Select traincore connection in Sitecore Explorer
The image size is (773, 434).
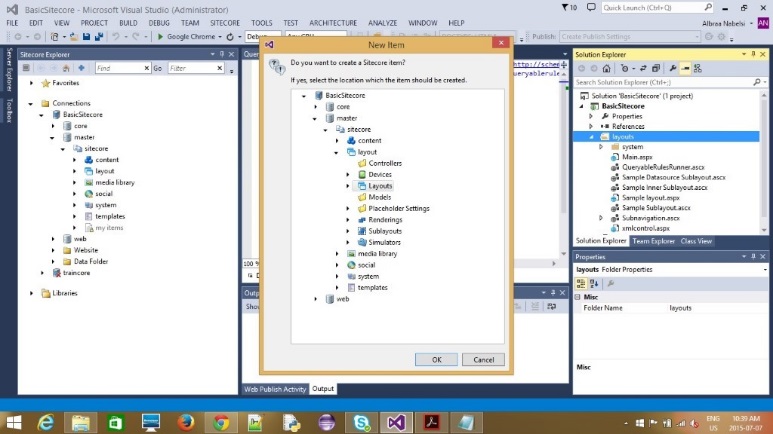(x=76, y=273)
